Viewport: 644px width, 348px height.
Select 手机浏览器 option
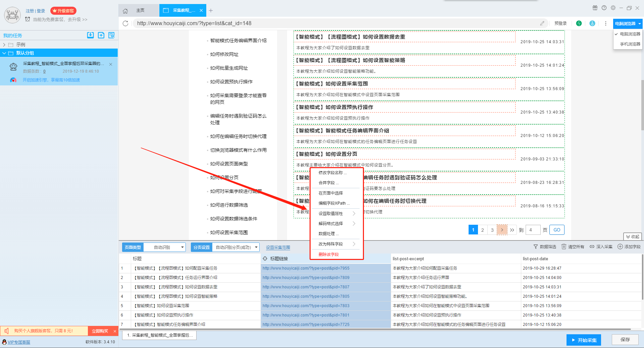(x=628, y=44)
